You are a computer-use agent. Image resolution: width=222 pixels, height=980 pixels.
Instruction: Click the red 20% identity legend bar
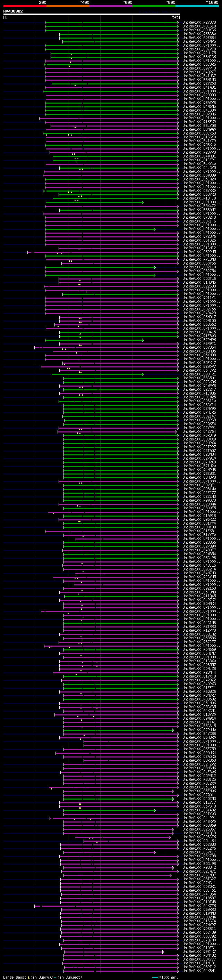coord(25,6)
